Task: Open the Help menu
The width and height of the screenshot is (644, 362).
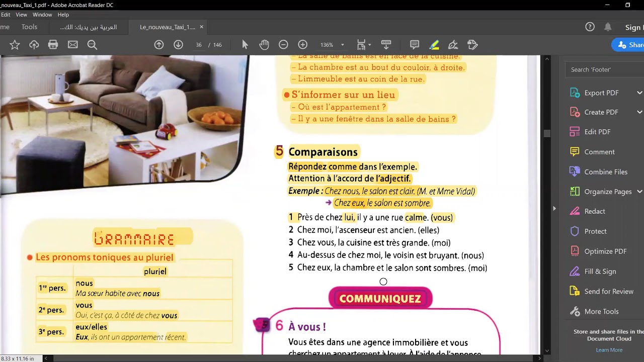Action: coord(63,15)
